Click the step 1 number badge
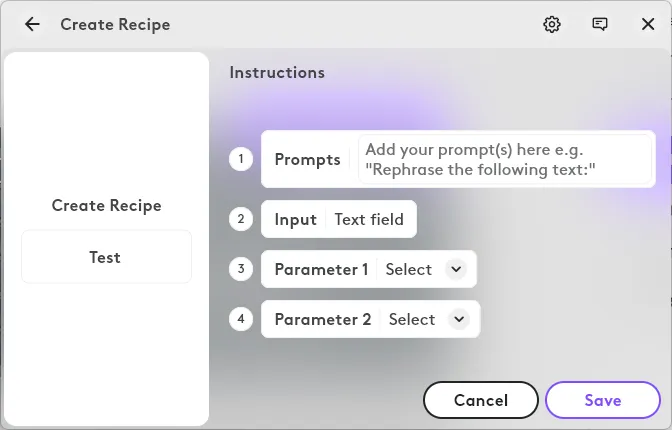This screenshot has height=430, width=672. pos(240,159)
